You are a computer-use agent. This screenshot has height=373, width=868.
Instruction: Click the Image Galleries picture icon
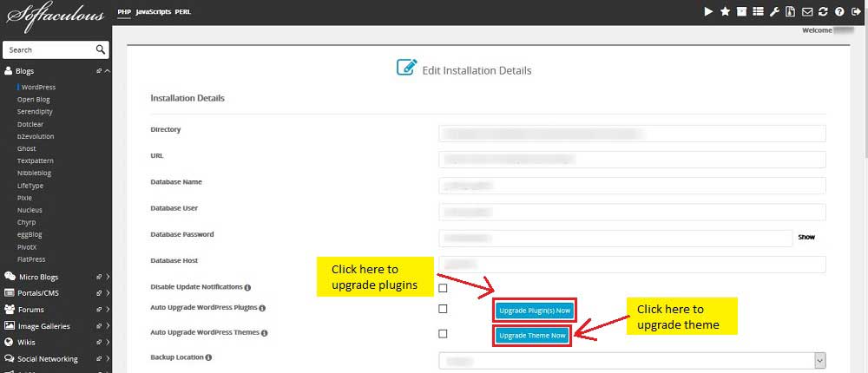tap(10, 326)
